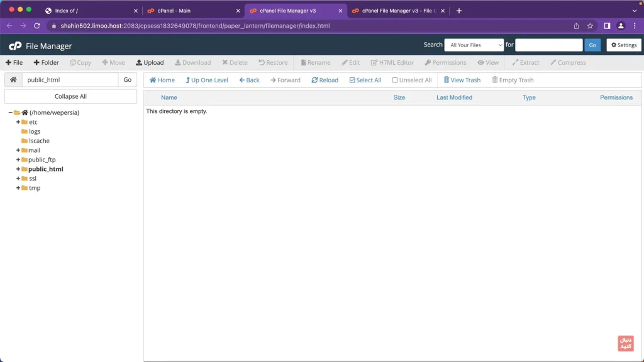
Task: Open the Settings gear button
Action: click(x=624, y=45)
